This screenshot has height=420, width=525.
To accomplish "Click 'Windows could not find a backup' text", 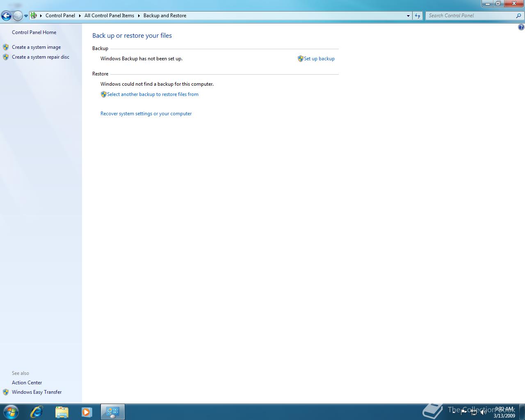I will pos(157,84).
